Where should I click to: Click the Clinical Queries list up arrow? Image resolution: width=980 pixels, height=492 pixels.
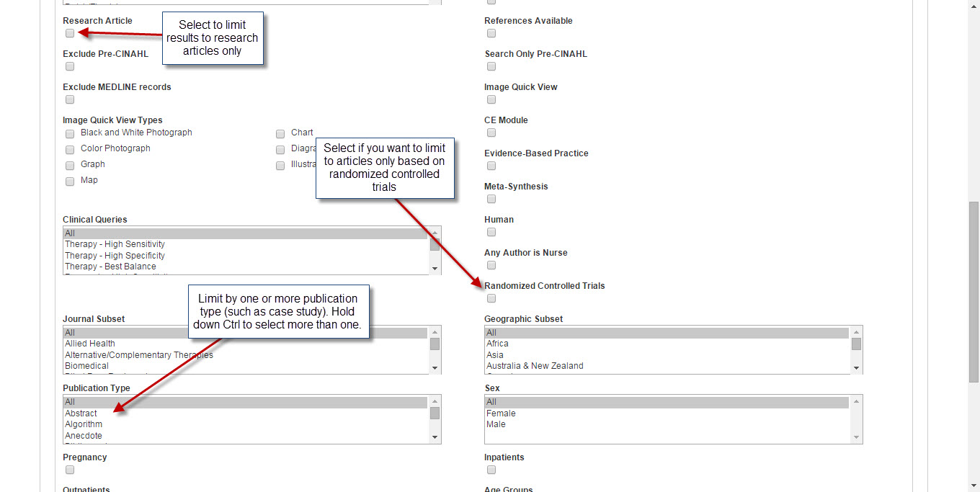tap(435, 233)
